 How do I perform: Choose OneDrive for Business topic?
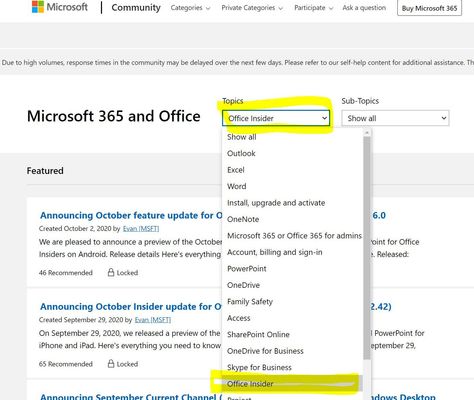[292, 351]
